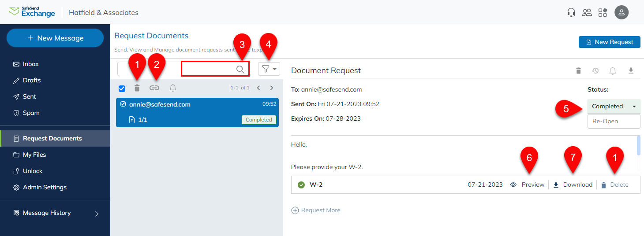Expand the Message History submenu
Screen dimensions: 644x236
coord(97,213)
